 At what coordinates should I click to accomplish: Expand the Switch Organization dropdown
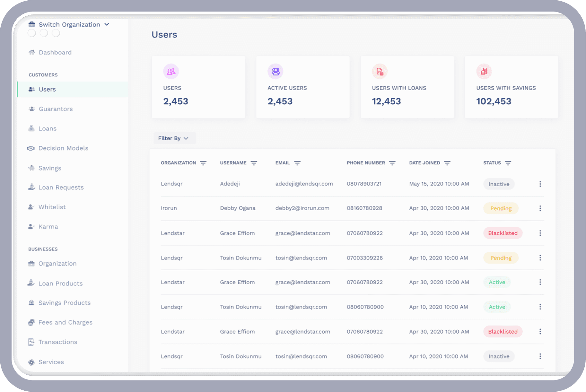point(69,25)
